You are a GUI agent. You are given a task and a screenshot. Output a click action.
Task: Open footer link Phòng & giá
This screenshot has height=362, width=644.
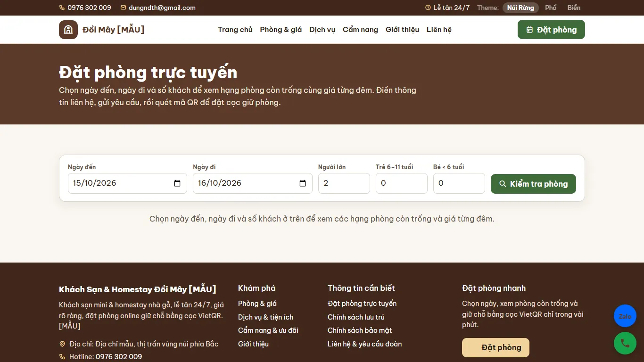tap(257, 304)
